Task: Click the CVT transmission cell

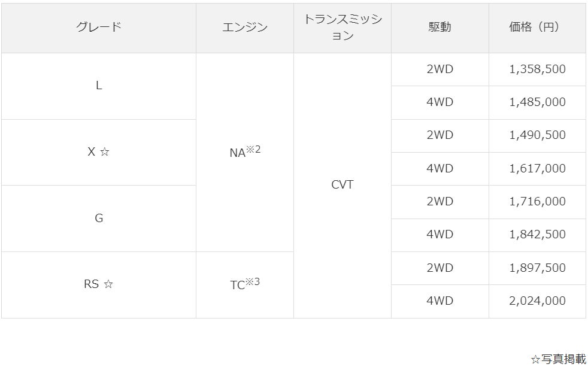Action: [x=343, y=185]
